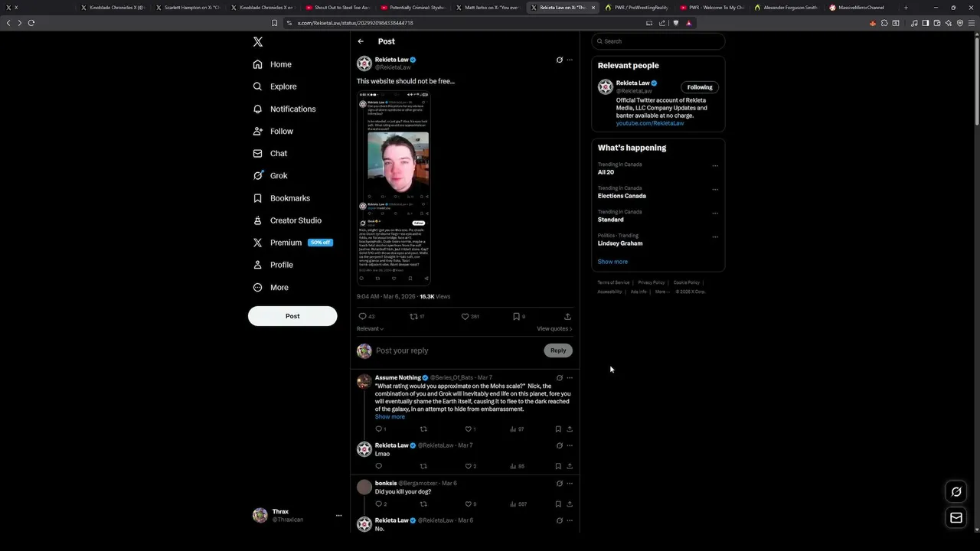Open Creator Studio in the sidebar
The image size is (980, 551).
click(287, 220)
